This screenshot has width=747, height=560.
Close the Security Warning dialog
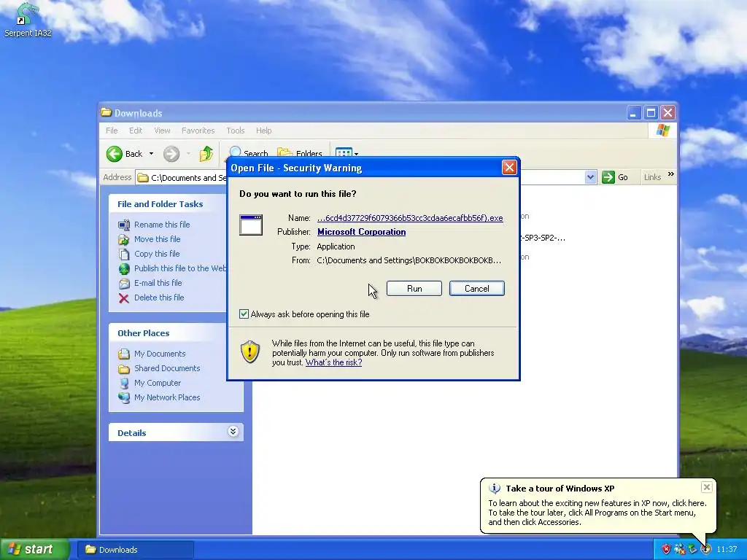(509, 168)
